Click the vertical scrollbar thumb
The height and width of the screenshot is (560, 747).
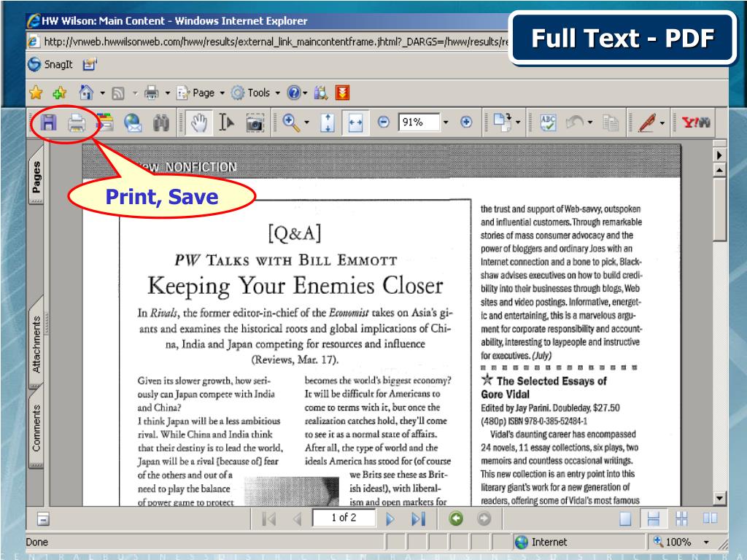point(719,209)
